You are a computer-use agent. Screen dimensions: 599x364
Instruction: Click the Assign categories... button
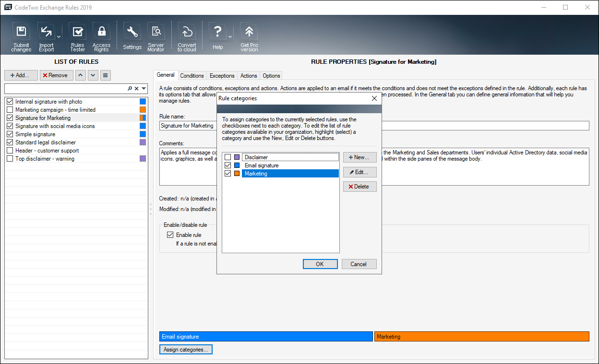pos(186,350)
